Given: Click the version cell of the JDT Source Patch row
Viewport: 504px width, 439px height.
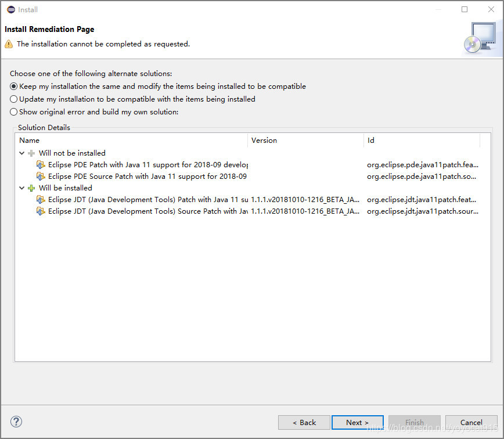Looking at the screenshot, I should tap(305, 211).
